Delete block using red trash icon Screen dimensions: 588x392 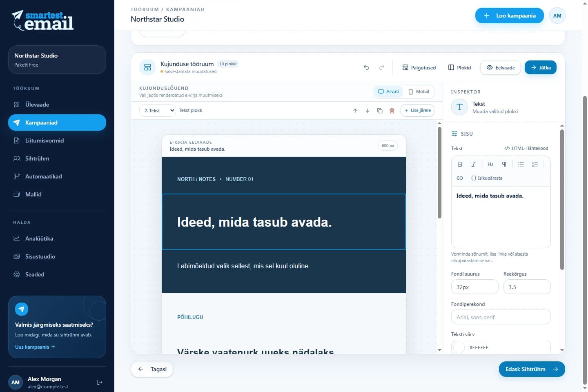click(x=392, y=111)
